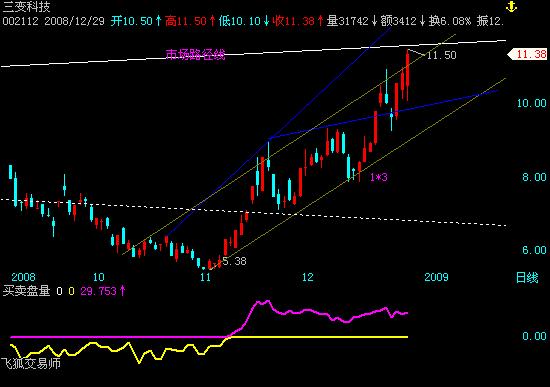Viewport: 550px width, 387px height.
Task: Click the turnover amount 额3412 value
Action: click(x=403, y=21)
